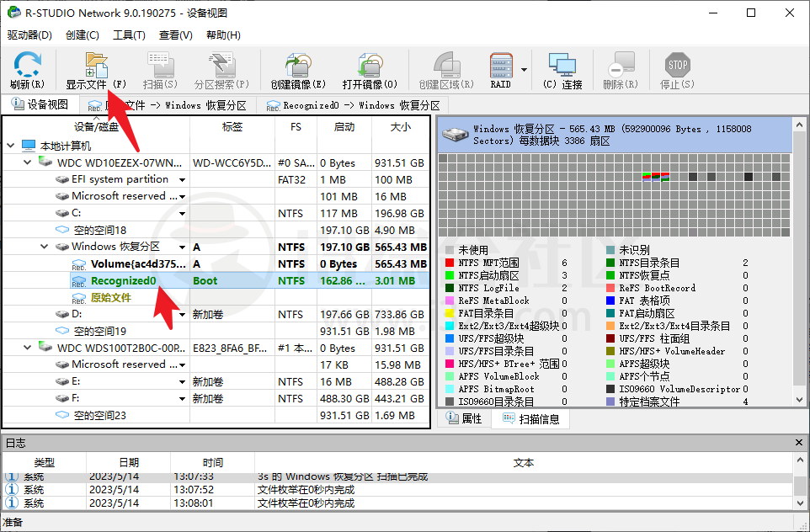The width and height of the screenshot is (810, 532).
Task: Click the FS column header
Action: (296, 126)
